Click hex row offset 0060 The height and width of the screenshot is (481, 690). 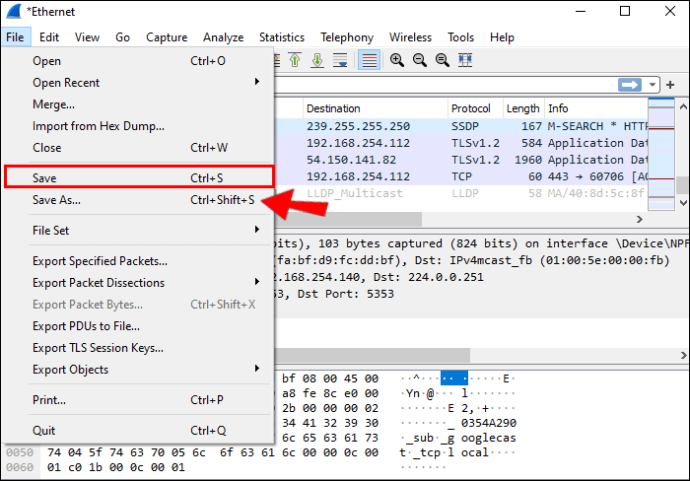click(20, 467)
